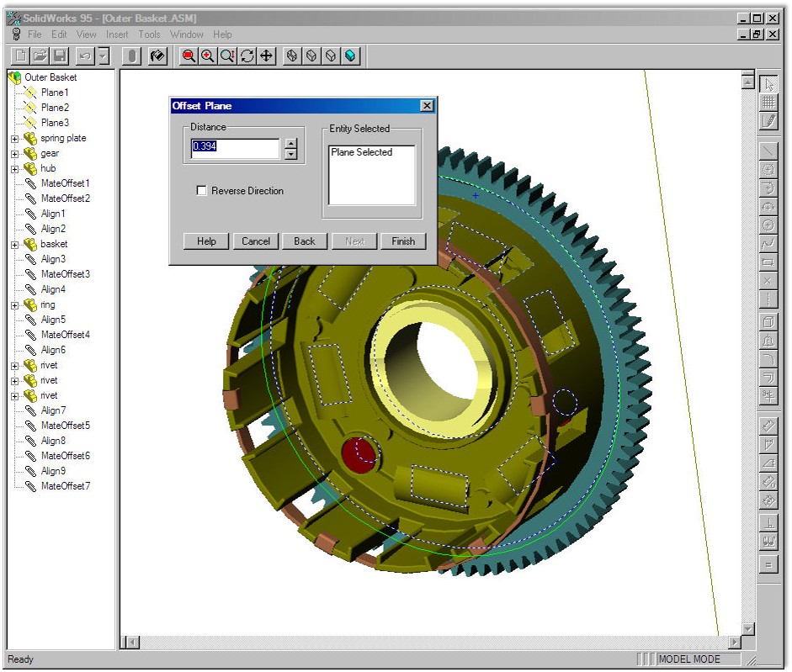This screenshot has width=792, height=672.
Task: Activate the Zoom In magnifier tool
Action: (208, 57)
